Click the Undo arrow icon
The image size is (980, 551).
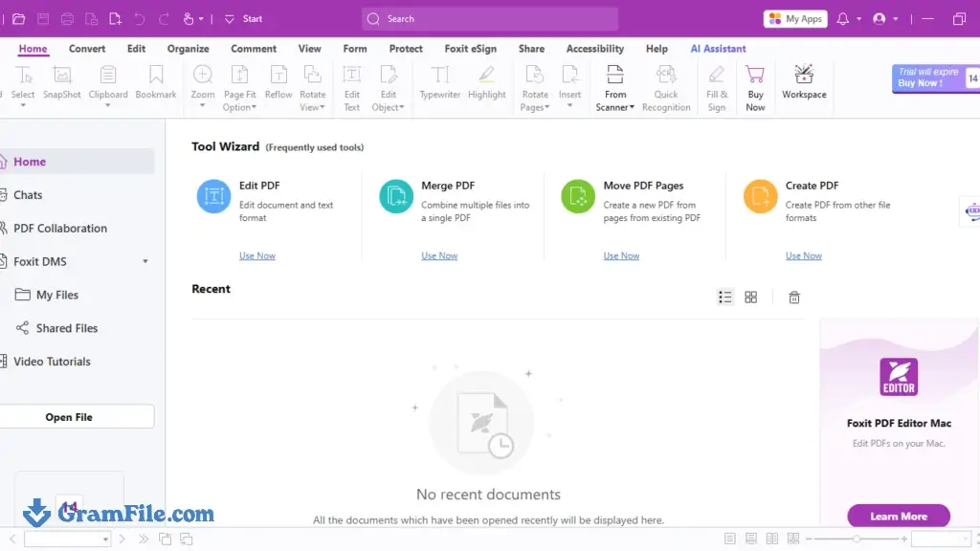pos(140,19)
